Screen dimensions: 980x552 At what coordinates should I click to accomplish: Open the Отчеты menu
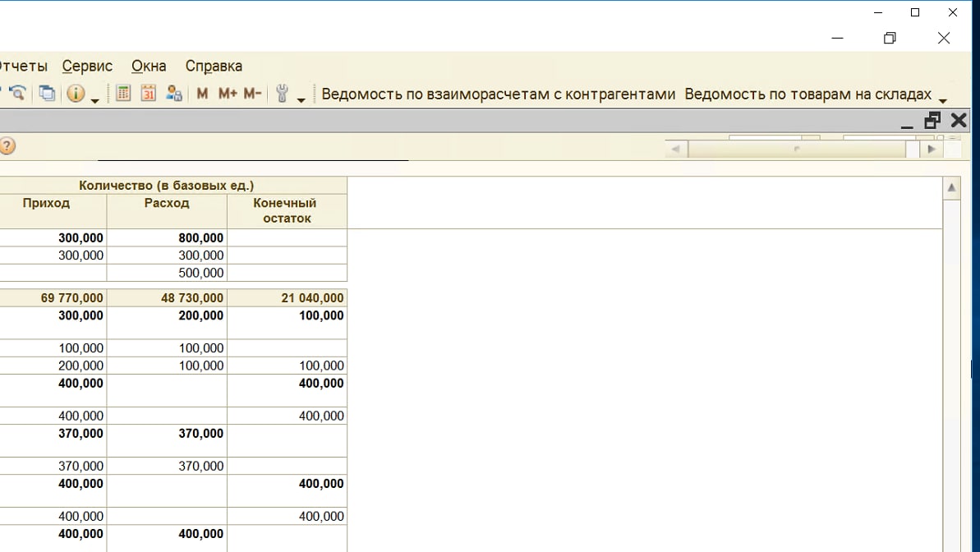click(x=23, y=66)
